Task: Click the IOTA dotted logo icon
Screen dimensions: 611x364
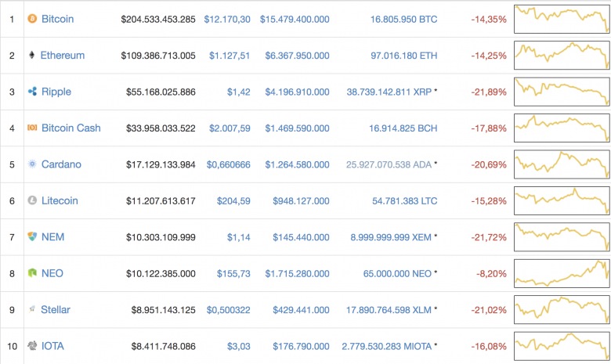Action: click(x=32, y=346)
